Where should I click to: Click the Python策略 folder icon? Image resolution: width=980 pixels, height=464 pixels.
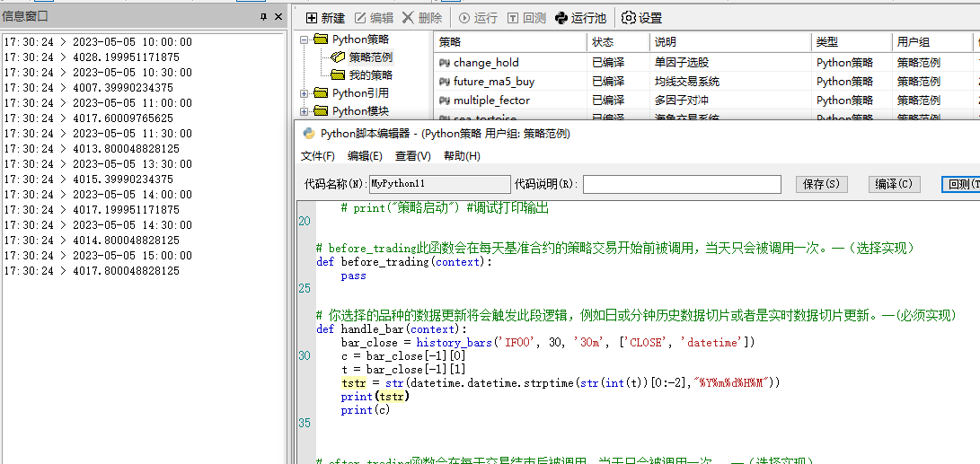[321, 39]
